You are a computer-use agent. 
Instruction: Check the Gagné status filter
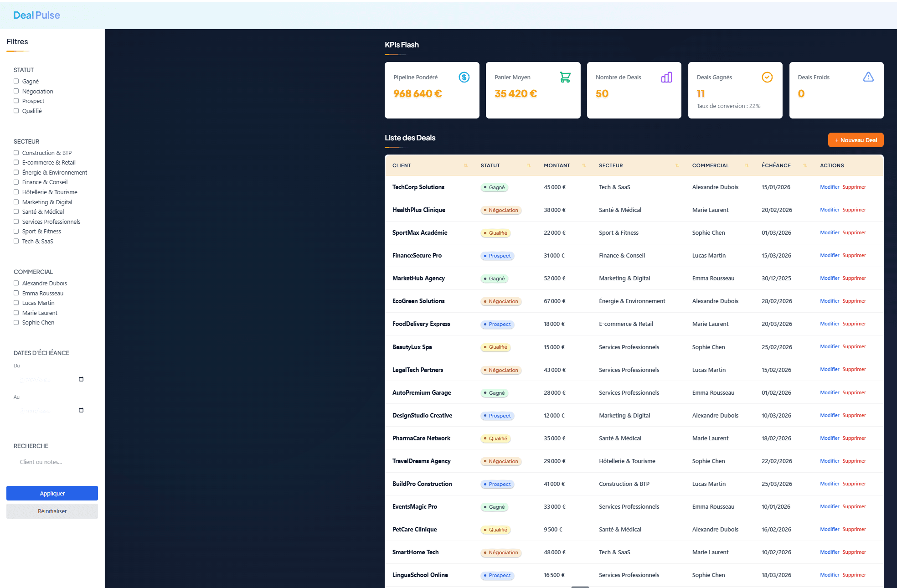pyautogui.click(x=16, y=81)
